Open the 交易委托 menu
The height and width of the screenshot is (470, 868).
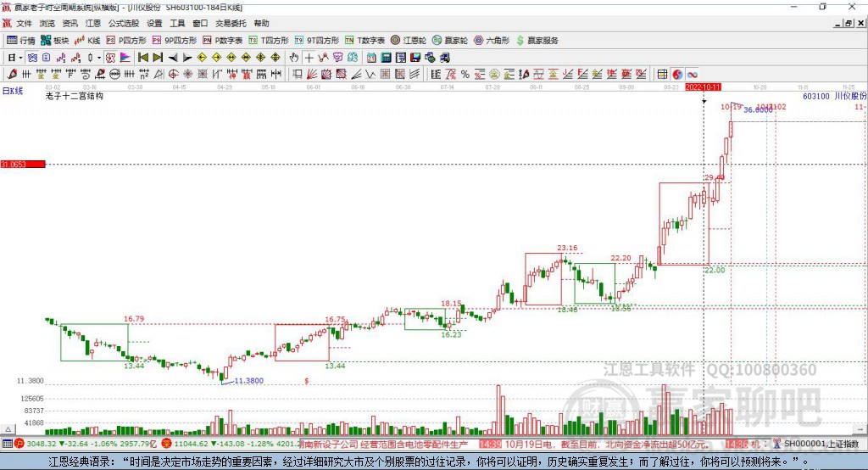point(231,23)
